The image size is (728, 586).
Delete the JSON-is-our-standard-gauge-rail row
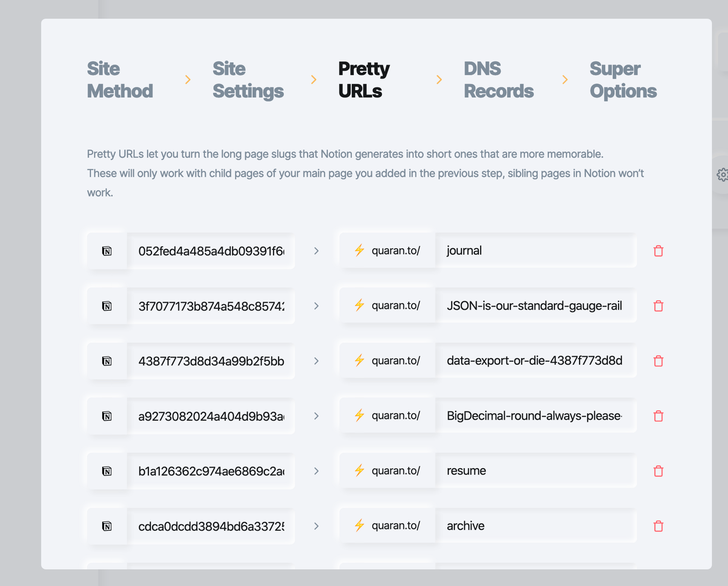coord(658,306)
